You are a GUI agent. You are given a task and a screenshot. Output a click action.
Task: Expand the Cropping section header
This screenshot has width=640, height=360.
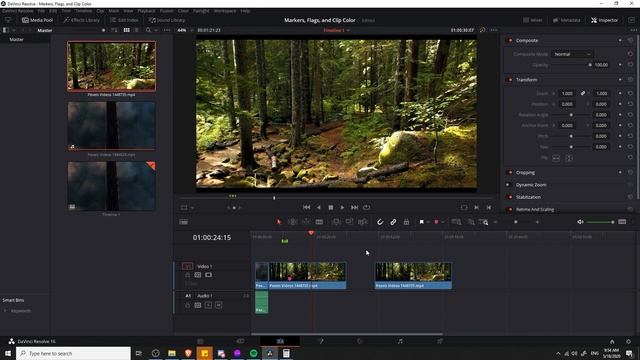[x=525, y=172]
